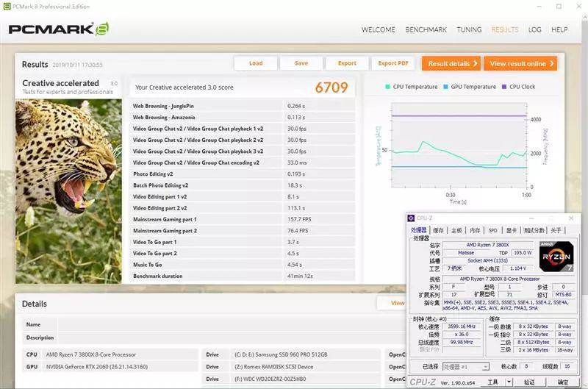Select the Mainstream Gaming part 2 row

pyautogui.click(x=243, y=231)
